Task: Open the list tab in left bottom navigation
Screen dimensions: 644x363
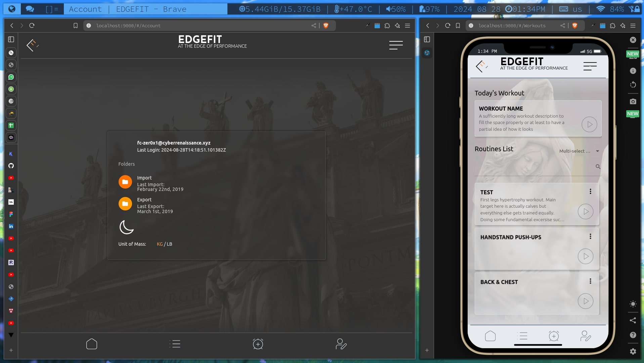Action: coord(175,344)
